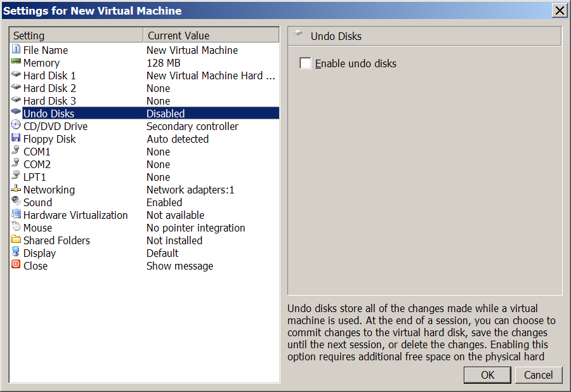Click the Shared Folders folder icon
The height and width of the screenshot is (392, 571).
pyautogui.click(x=16, y=240)
